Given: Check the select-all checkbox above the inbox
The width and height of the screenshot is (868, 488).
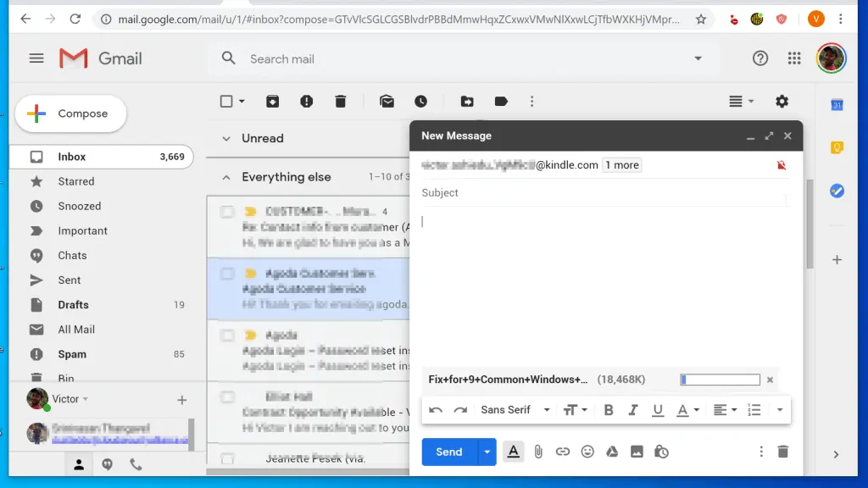Looking at the screenshot, I should pos(225,101).
